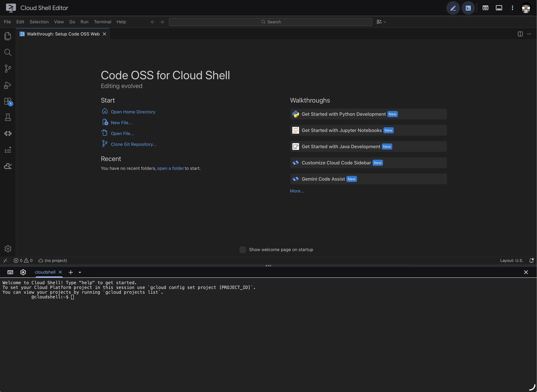Screen dimensions: 537x392
Task: Select the Walkthrough: Setup Code OSS Web tab
Action: click(x=63, y=34)
